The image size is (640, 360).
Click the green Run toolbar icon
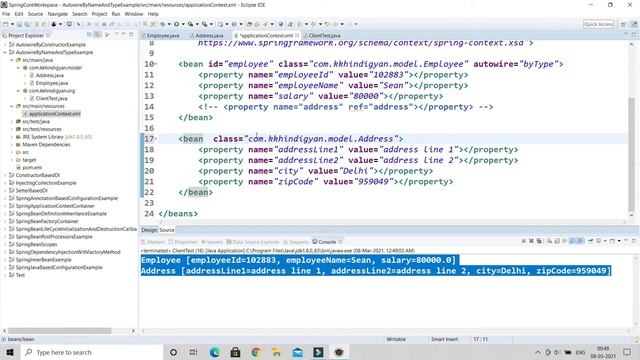click(176, 24)
